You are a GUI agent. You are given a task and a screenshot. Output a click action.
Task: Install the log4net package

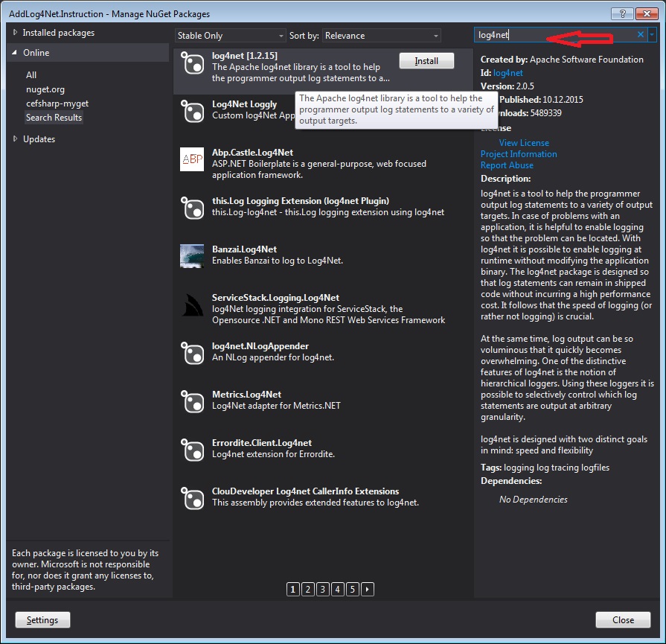[x=426, y=61]
